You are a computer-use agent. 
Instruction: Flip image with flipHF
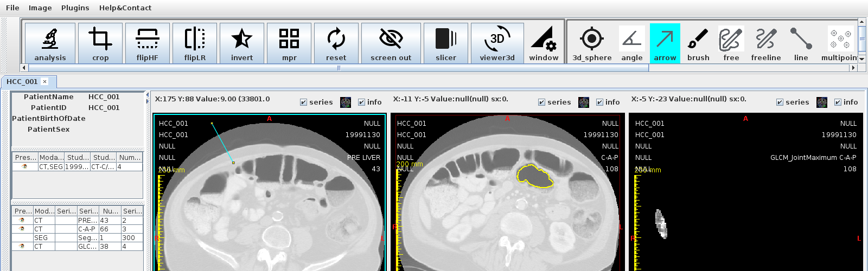tap(148, 43)
